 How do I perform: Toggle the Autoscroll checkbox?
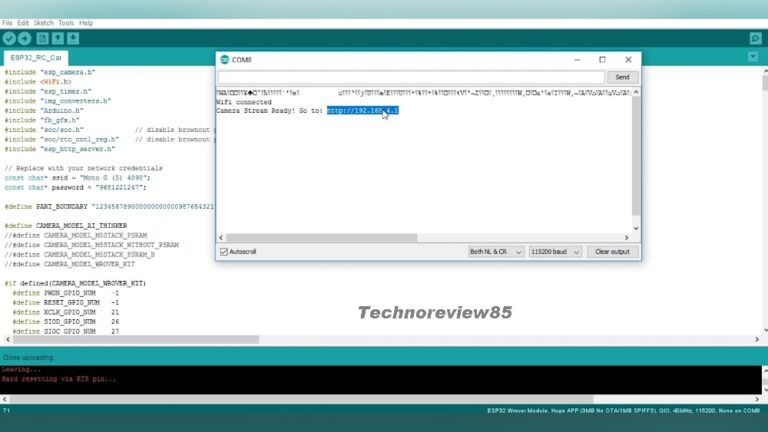tap(224, 252)
